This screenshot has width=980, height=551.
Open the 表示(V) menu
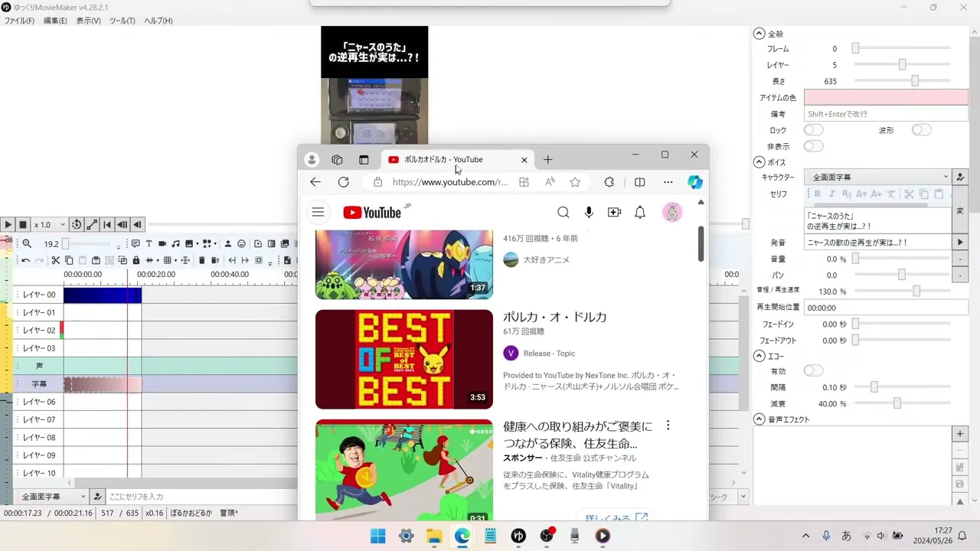coord(88,21)
